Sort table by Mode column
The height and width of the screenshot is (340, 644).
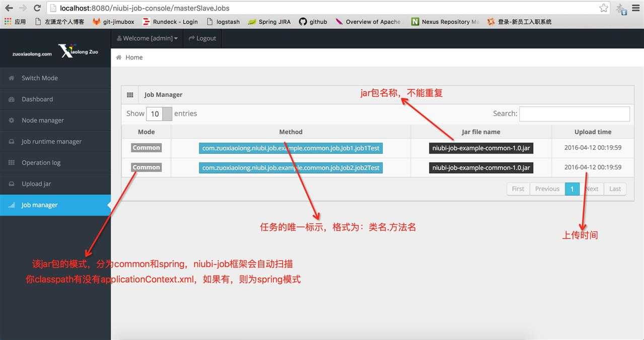tap(147, 132)
